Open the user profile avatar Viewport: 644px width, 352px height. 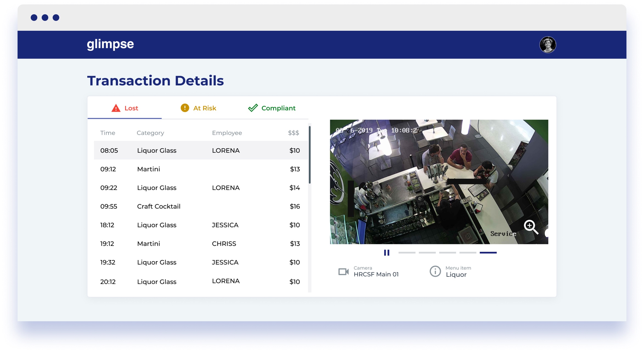tap(547, 45)
